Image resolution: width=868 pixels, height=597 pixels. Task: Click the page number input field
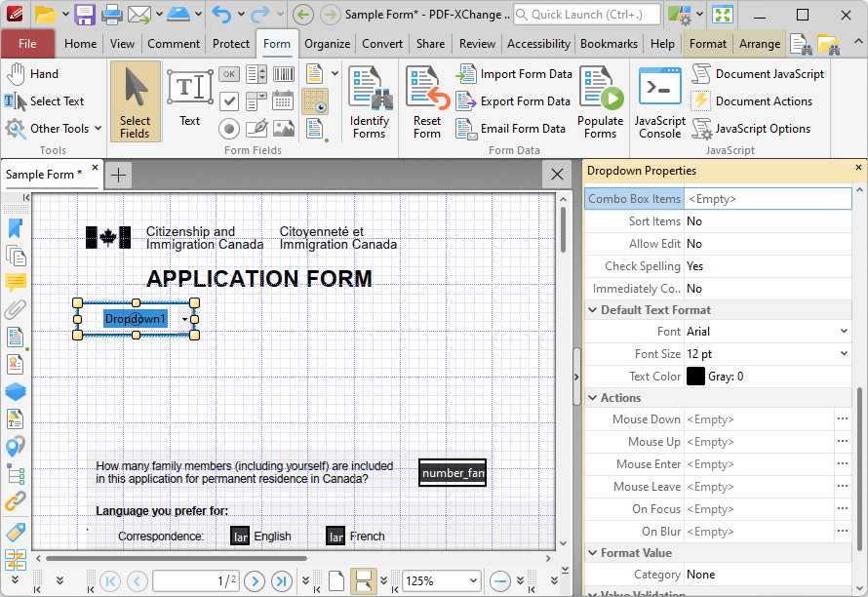[196, 581]
